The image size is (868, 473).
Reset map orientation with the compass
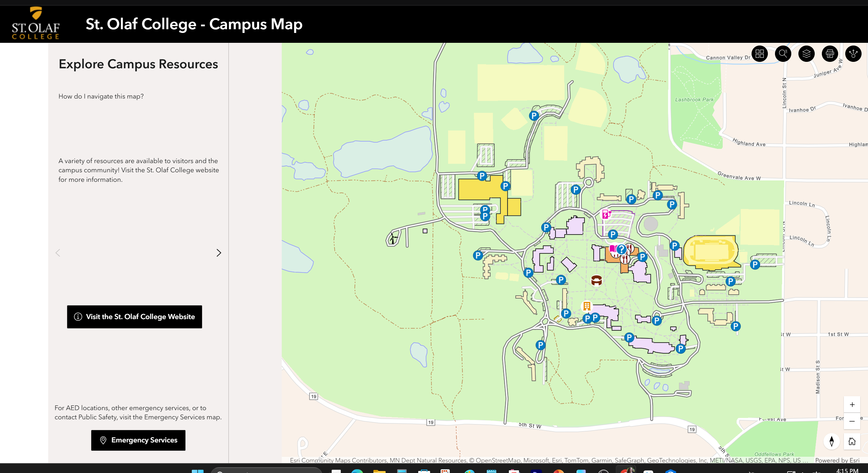(832, 441)
